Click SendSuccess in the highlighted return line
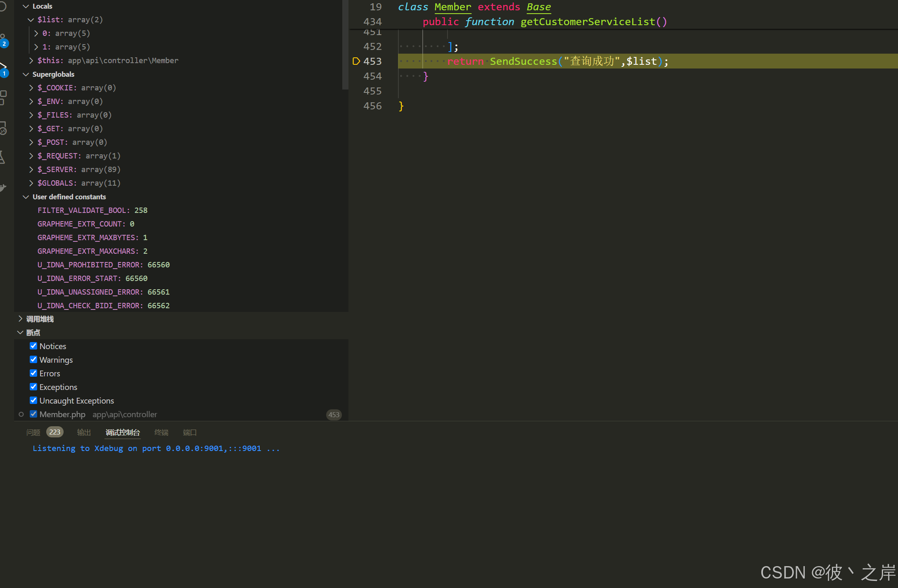898x588 pixels. coord(523,61)
